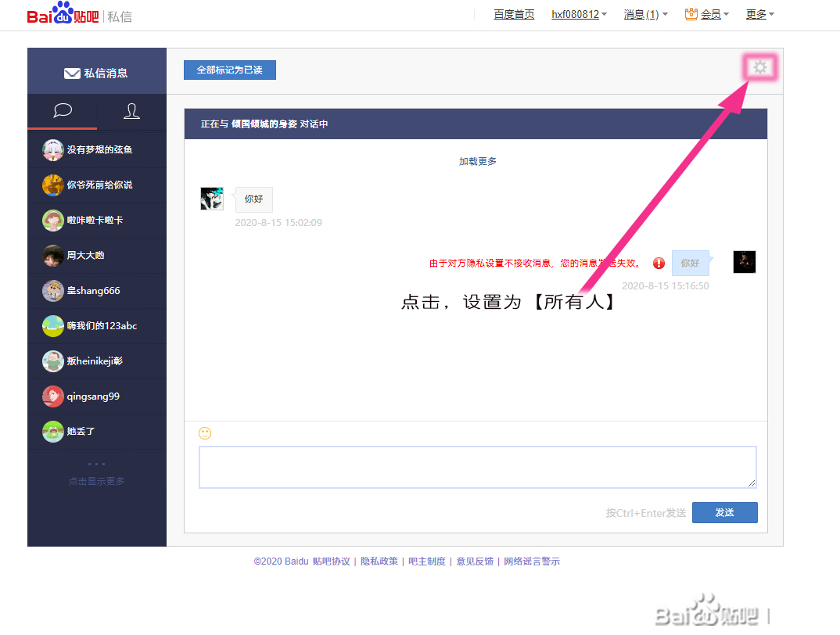Open conversation with 她丢了
The image size is (840, 635).
pyautogui.click(x=97, y=432)
